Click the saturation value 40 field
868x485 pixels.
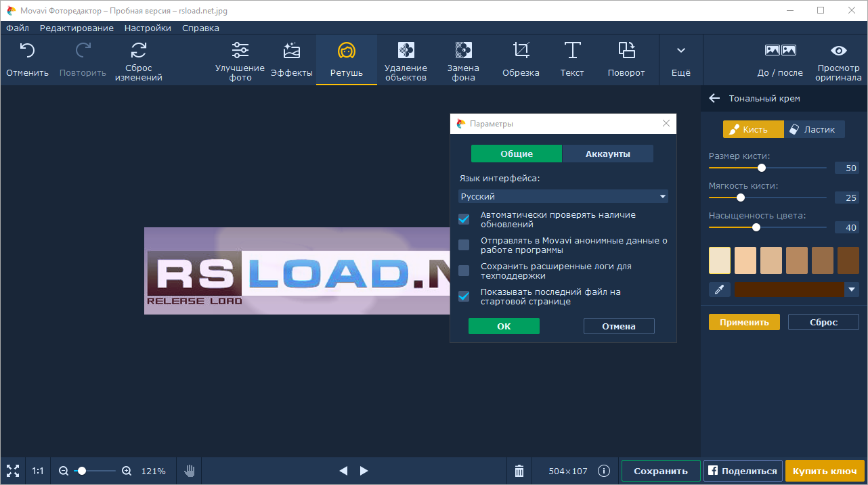tap(846, 228)
